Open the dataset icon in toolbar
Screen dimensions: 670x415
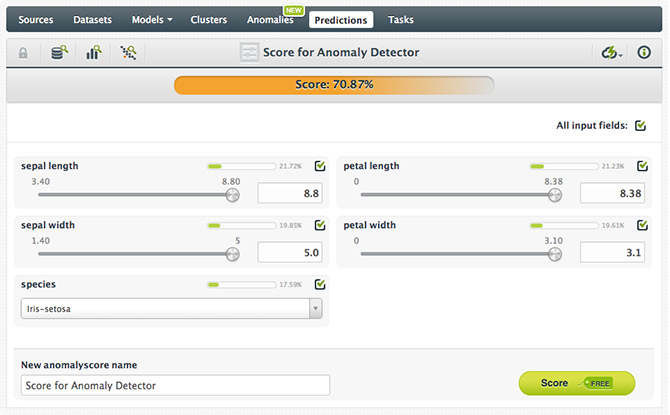coord(60,52)
